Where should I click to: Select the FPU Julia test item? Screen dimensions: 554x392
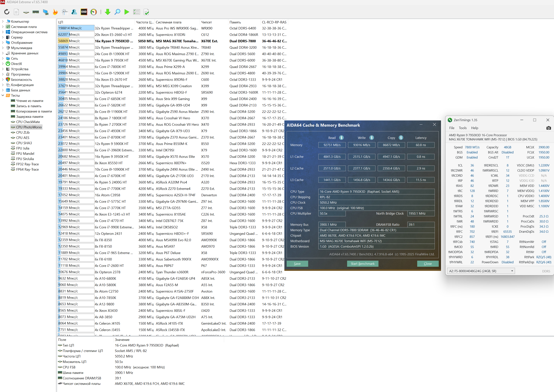pos(23,148)
